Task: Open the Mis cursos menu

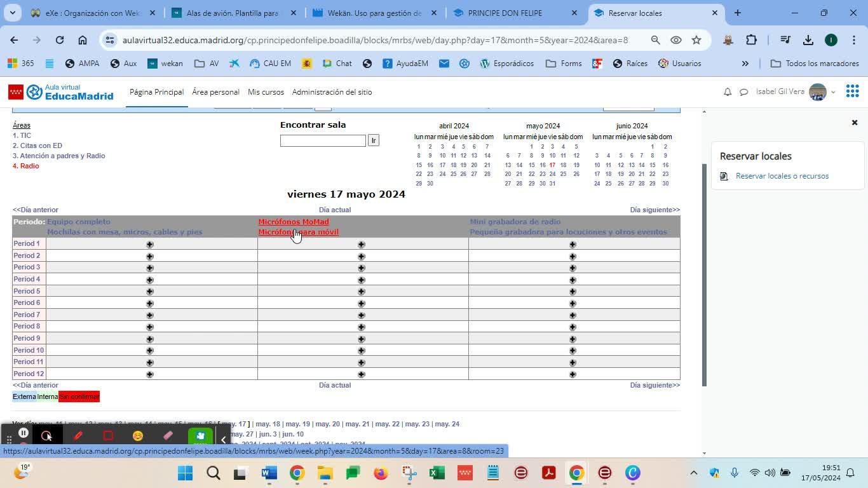Action: pos(266,92)
